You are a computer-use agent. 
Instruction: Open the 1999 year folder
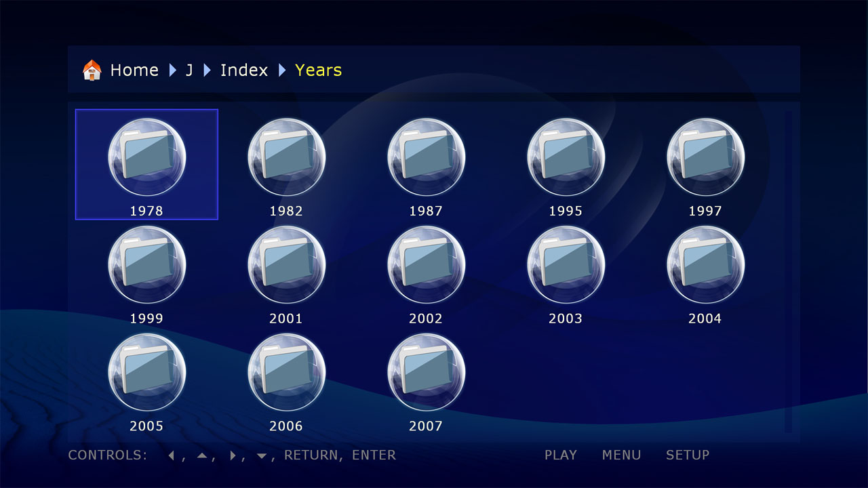pyautogui.click(x=146, y=265)
